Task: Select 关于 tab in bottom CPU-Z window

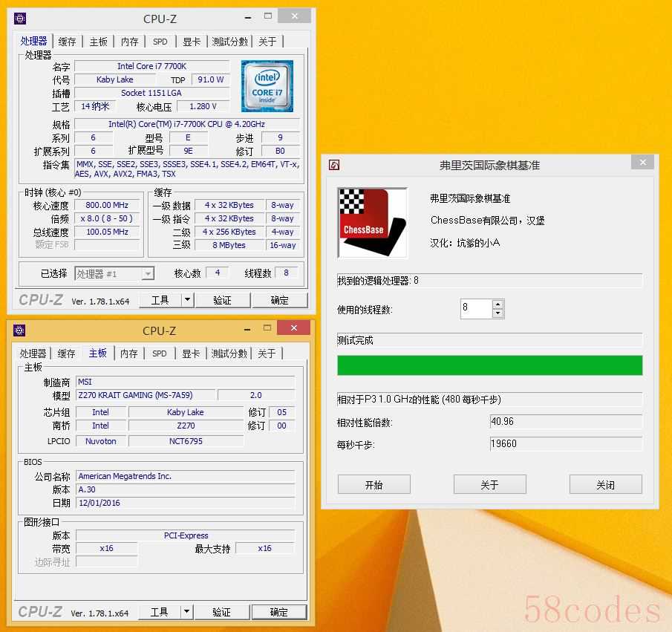Action: pos(267,354)
